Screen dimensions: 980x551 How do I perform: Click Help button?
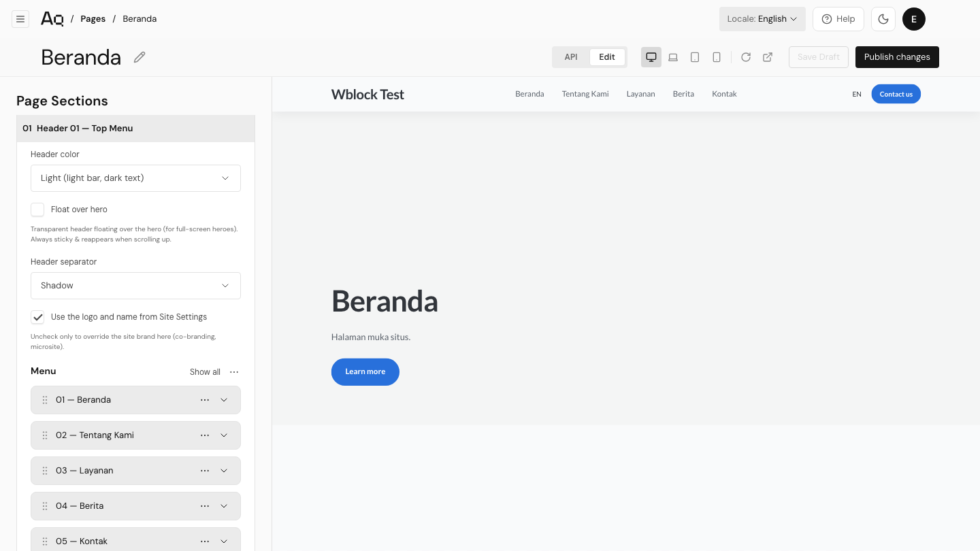[838, 19]
